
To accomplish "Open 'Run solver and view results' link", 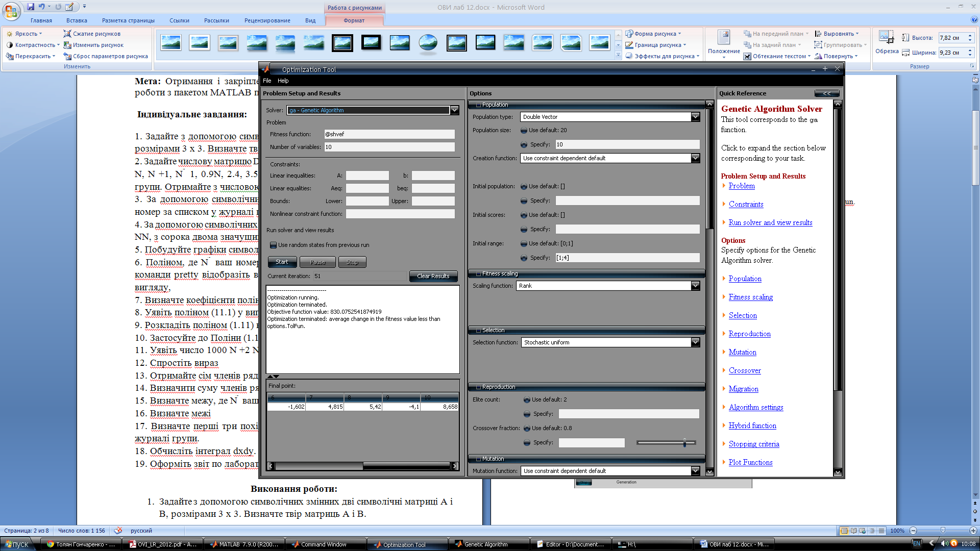I will 770,222.
